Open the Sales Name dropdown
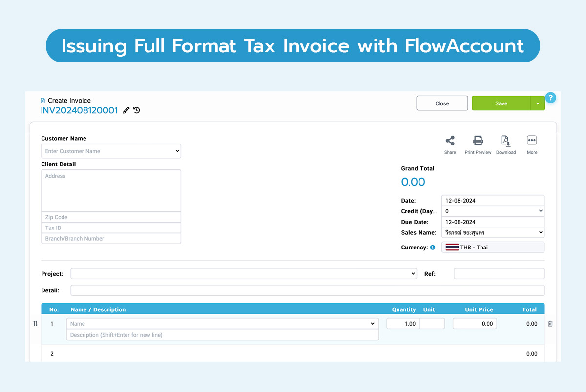586x392 pixels. pyautogui.click(x=540, y=233)
